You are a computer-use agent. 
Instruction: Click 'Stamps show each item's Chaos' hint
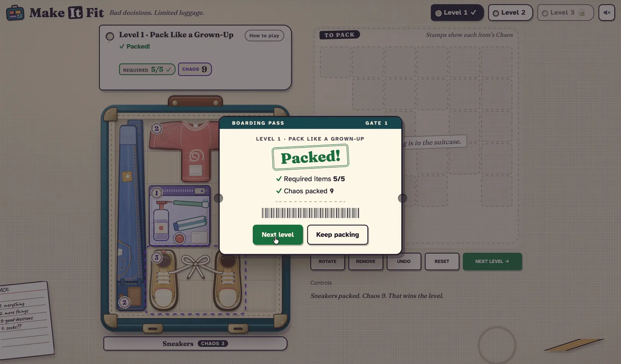469,35
